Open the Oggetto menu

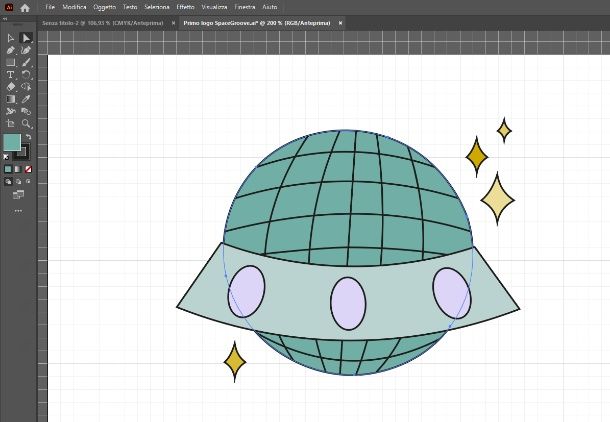[104, 7]
